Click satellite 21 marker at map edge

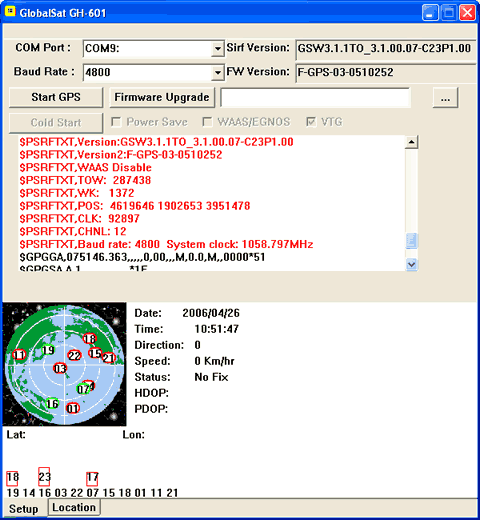coord(109,358)
